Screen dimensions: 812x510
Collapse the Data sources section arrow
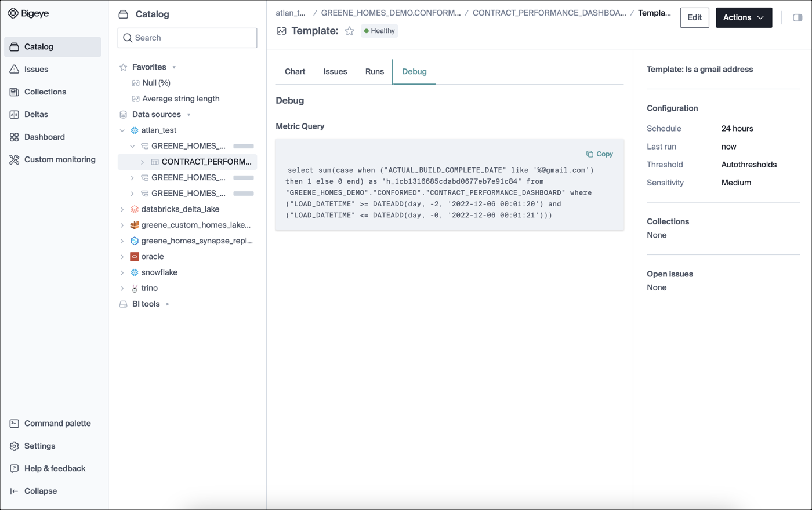point(188,115)
